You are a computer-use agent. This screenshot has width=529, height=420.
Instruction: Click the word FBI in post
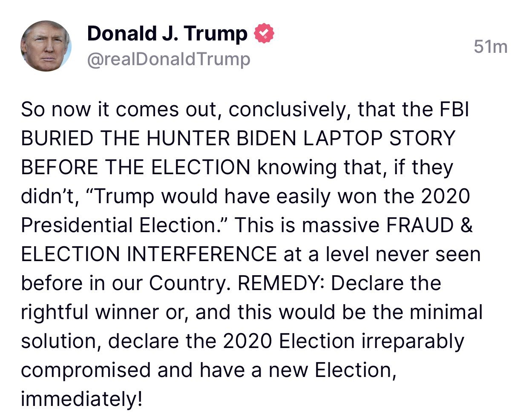click(454, 109)
